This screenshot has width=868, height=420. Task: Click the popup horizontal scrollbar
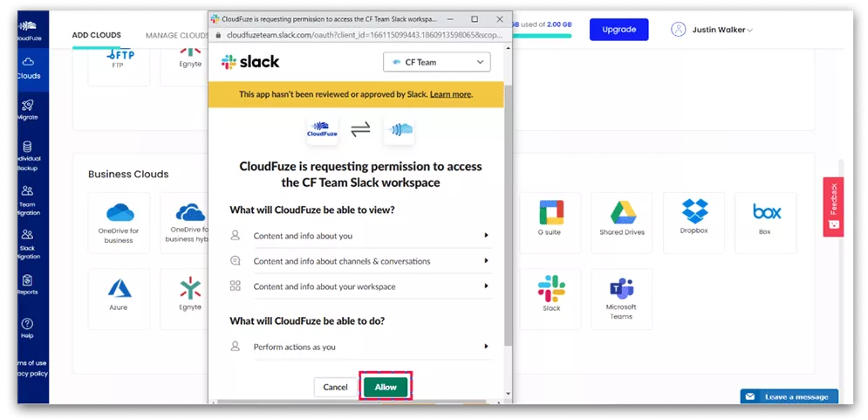click(x=352, y=401)
